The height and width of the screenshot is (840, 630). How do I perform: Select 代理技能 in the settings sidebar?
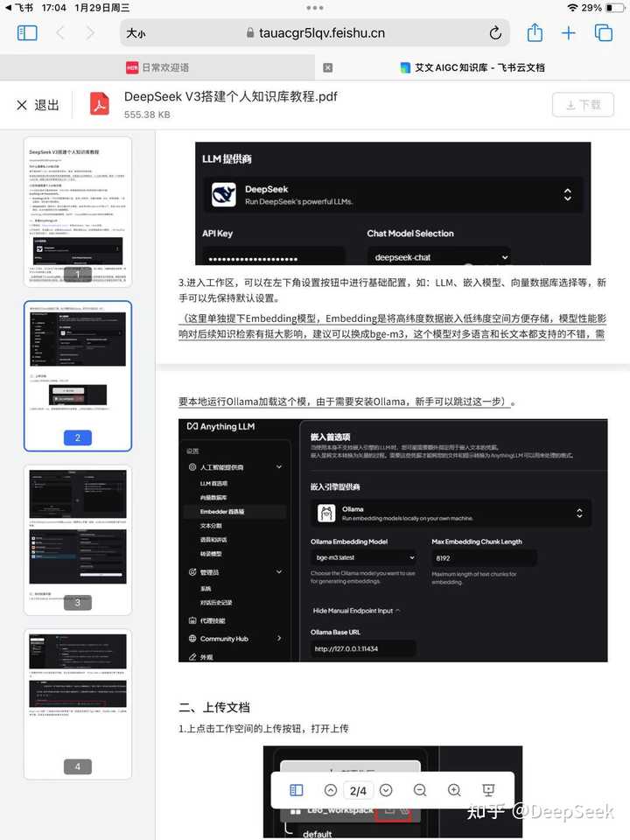tap(213, 620)
